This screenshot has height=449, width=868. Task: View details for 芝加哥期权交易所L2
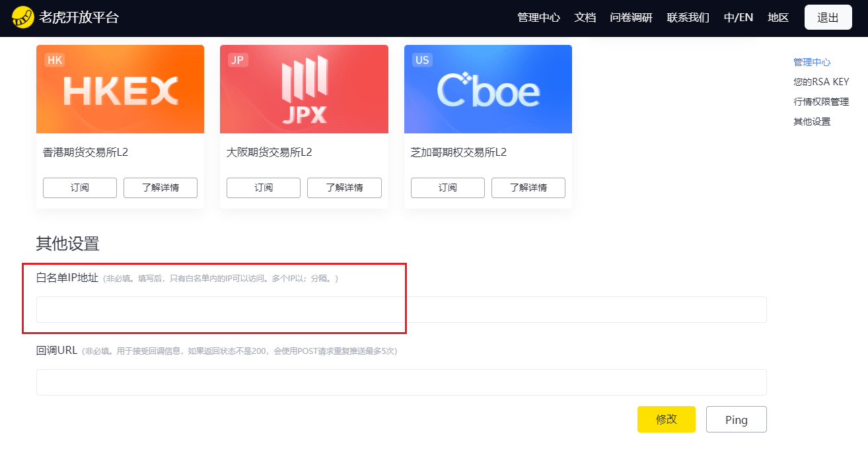point(528,188)
